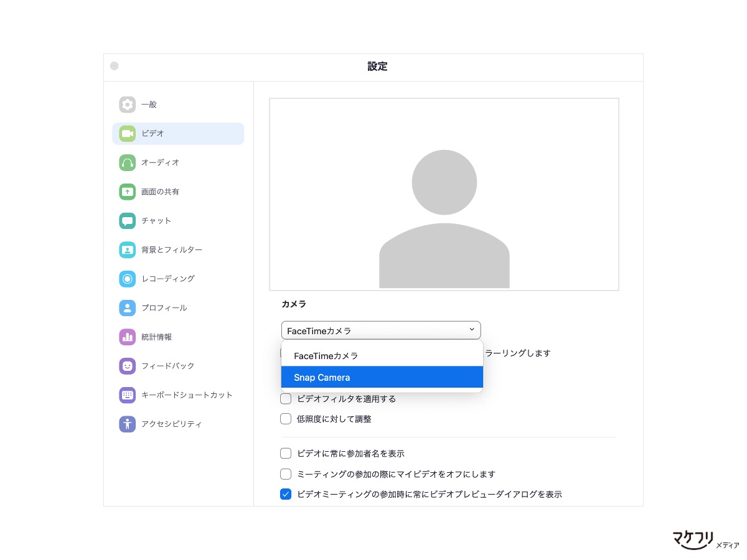Click the green Video camera icon
747x560 pixels.
pyautogui.click(x=127, y=134)
